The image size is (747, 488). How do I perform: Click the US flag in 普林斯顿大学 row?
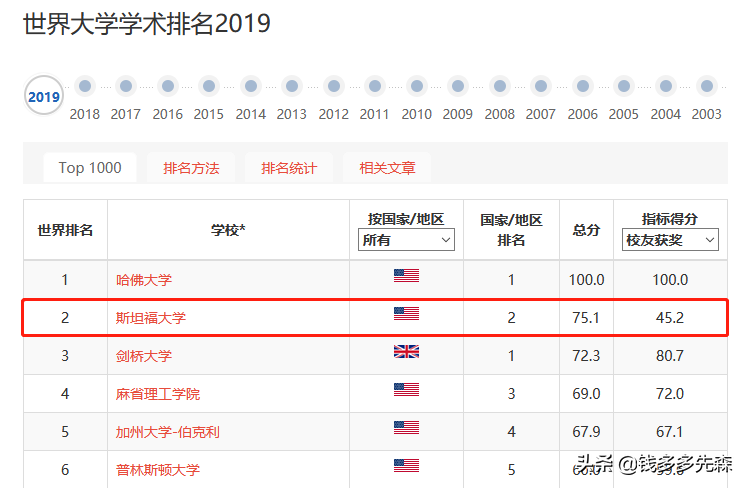406,466
